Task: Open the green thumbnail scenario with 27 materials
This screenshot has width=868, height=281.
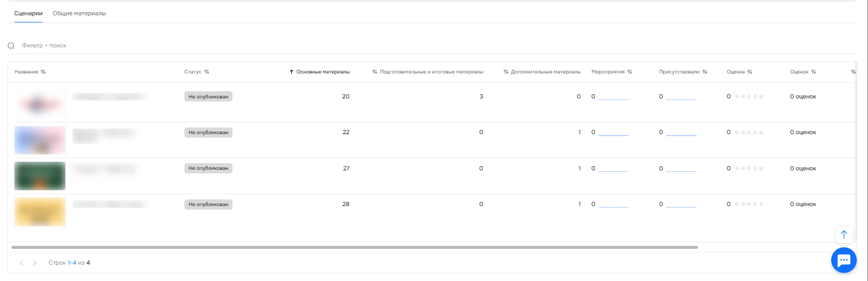Action: coord(40,176)
